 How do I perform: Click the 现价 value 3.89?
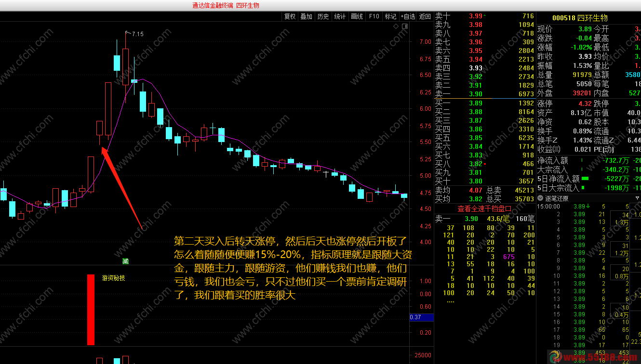coord(585,29)
